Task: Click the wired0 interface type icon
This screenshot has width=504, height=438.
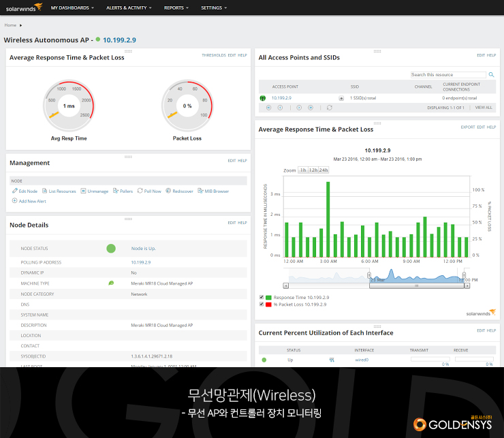Action: [x=332, y=360]
